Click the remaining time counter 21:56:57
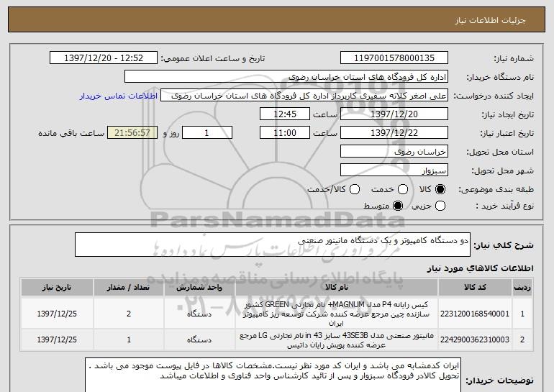The width and height of the screenshot is (554, 392). coord(132,133)
